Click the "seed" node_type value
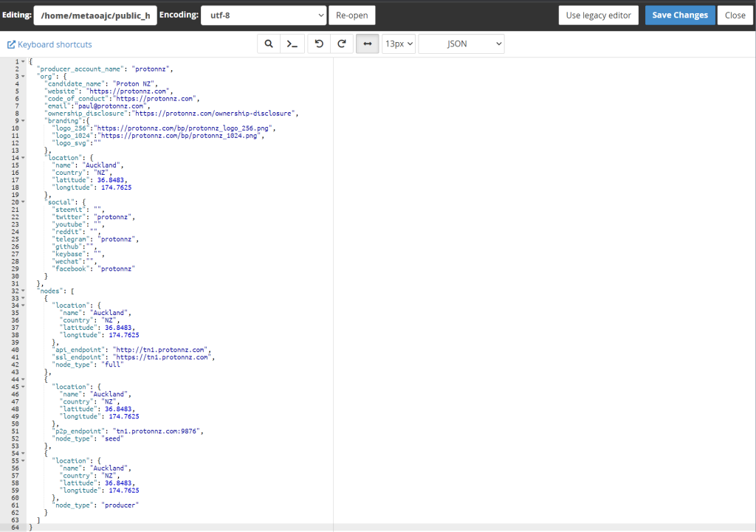 pos(112,438)
